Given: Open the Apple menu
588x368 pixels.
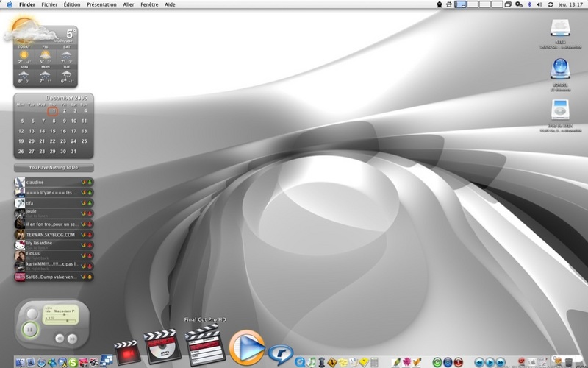Looking at the screenshot, I should pos(10,4).
